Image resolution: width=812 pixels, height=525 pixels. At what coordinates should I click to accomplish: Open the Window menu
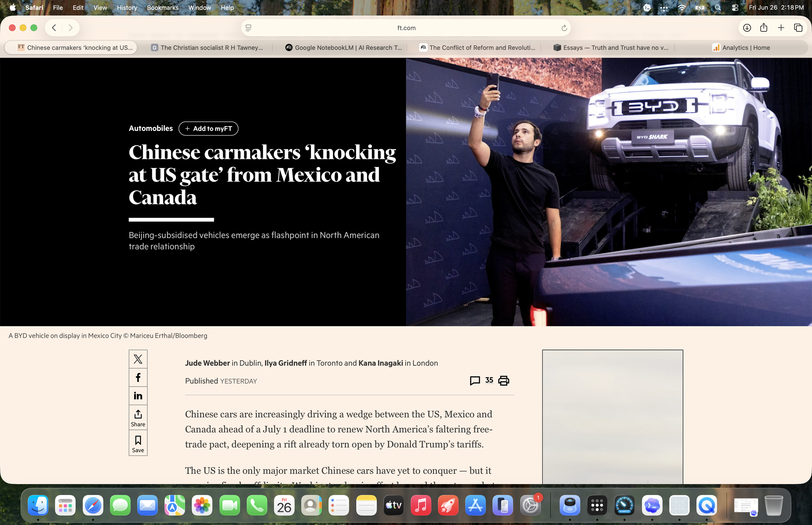[x=200, y=7]
